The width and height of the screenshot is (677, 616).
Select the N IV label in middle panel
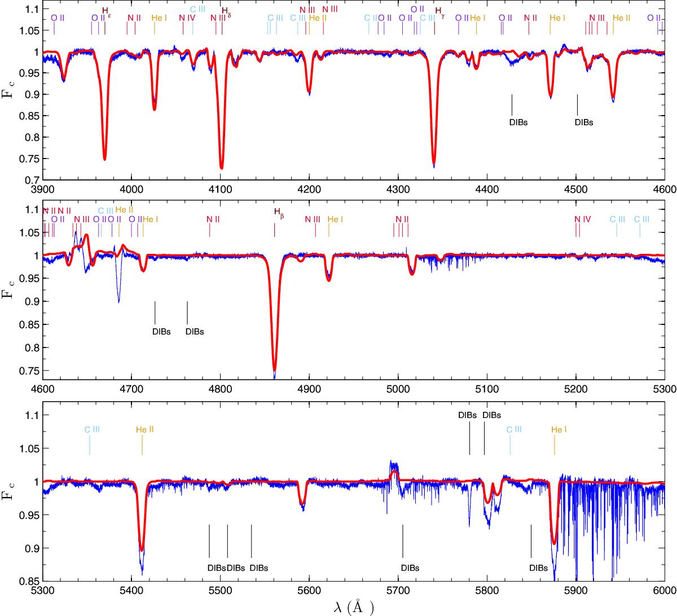tap(582, 219)
